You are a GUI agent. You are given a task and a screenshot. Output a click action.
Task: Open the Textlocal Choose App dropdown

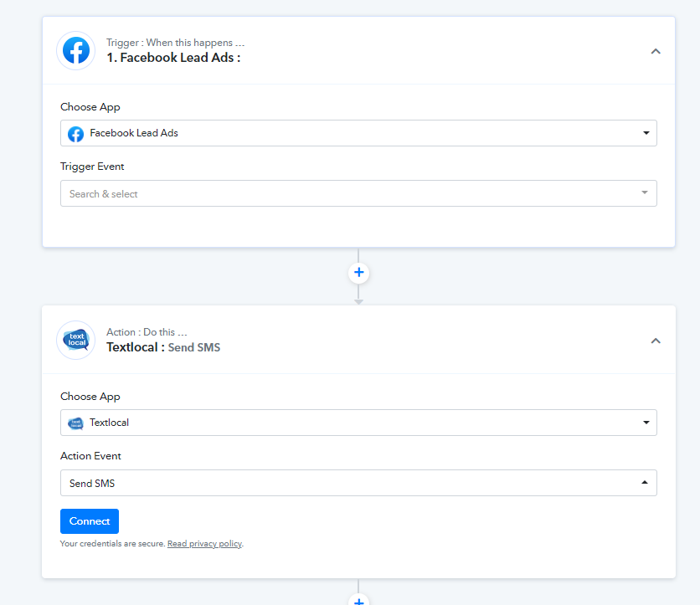pos(358,423)
